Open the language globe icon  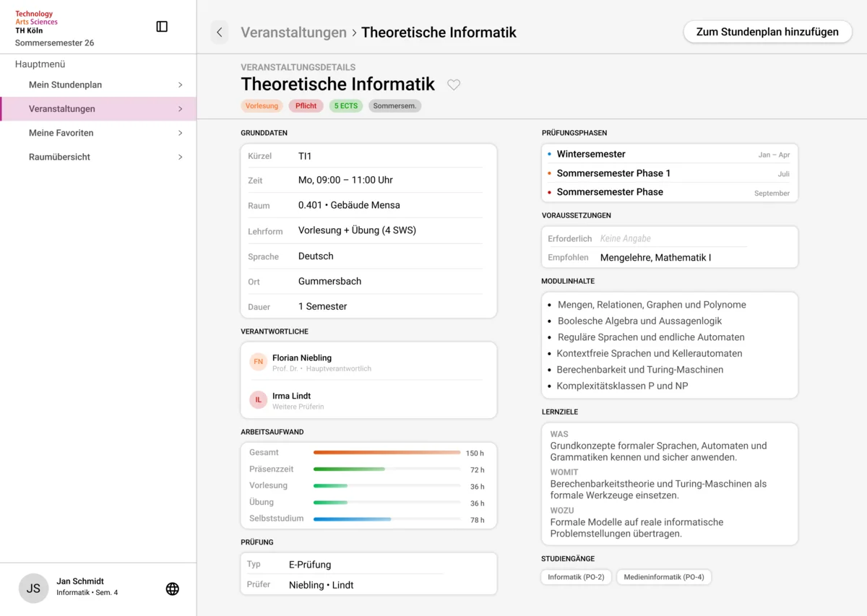(x=172, y=589)
